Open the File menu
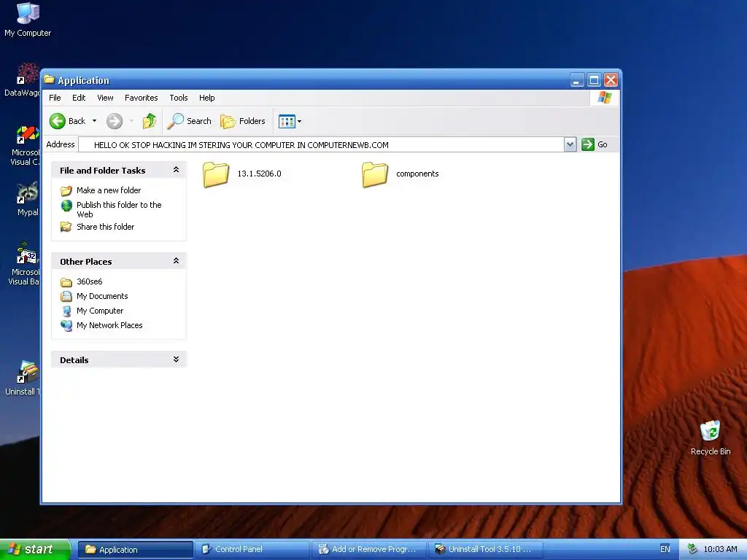 (55, 98)
